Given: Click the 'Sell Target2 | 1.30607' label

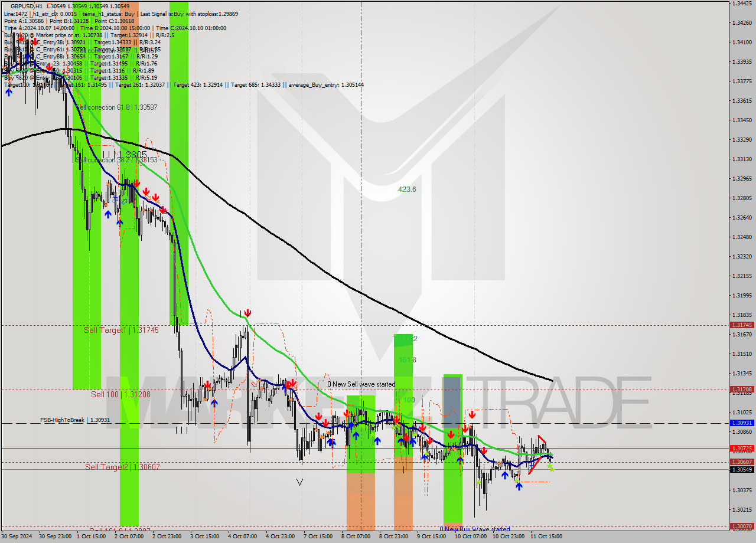Looking at the screenshot, I should tap(122, 467).
